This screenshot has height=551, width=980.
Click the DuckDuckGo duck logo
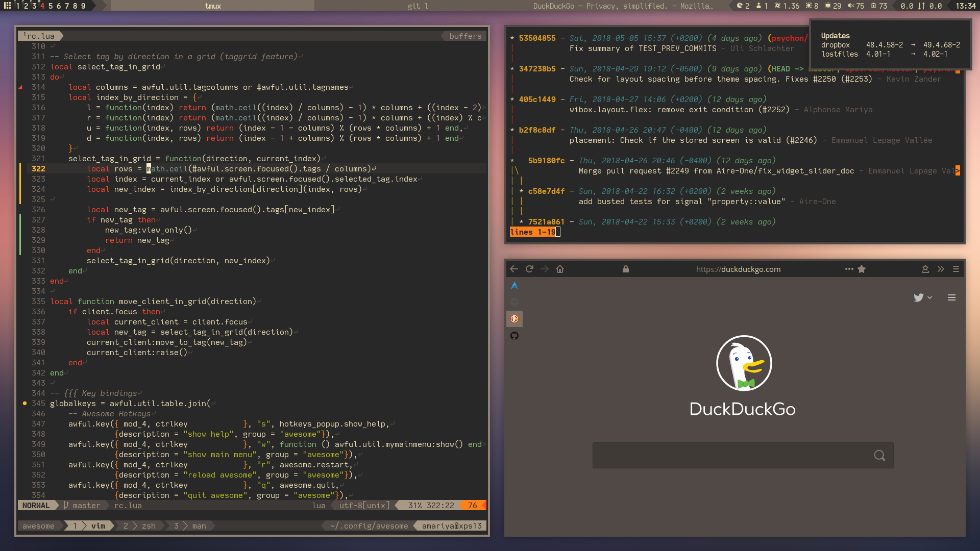[x=744, y=363]
